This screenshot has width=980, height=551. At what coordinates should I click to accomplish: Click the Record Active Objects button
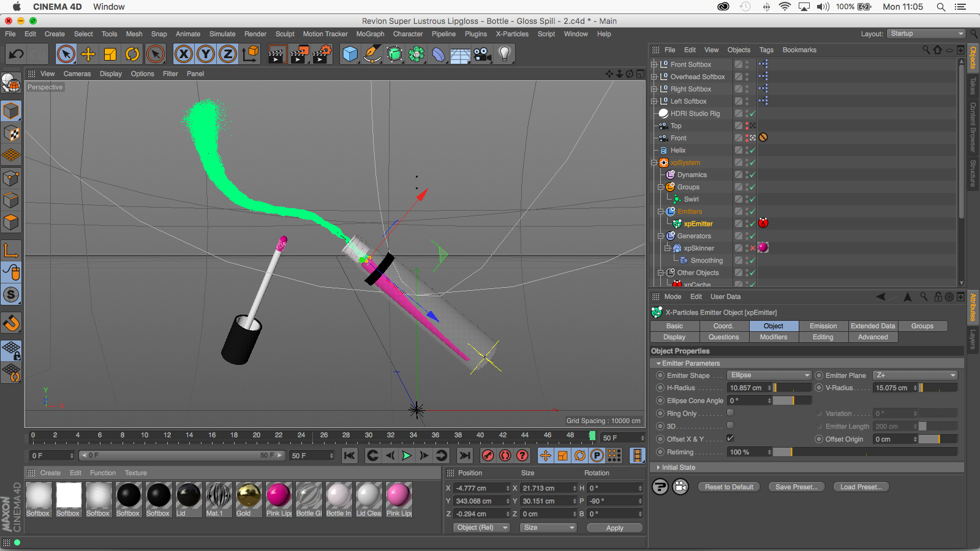point(488,455)
